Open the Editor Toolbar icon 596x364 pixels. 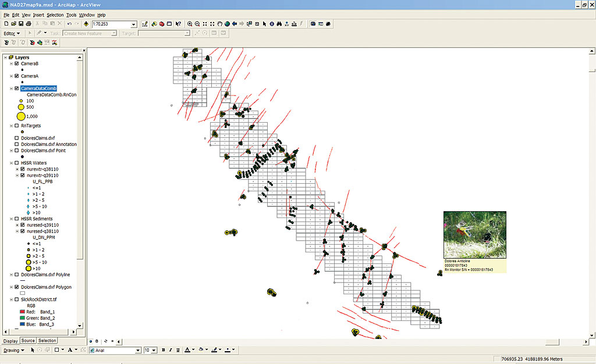coord(145,24)
